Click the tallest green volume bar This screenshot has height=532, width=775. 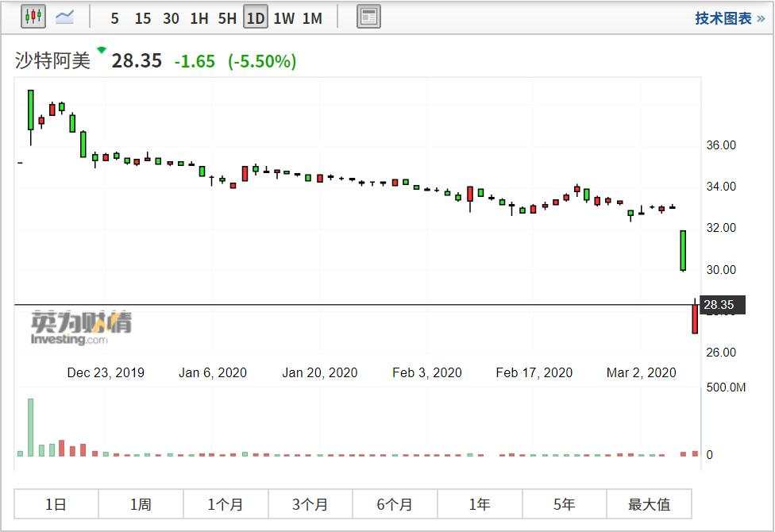click(31, 427)
